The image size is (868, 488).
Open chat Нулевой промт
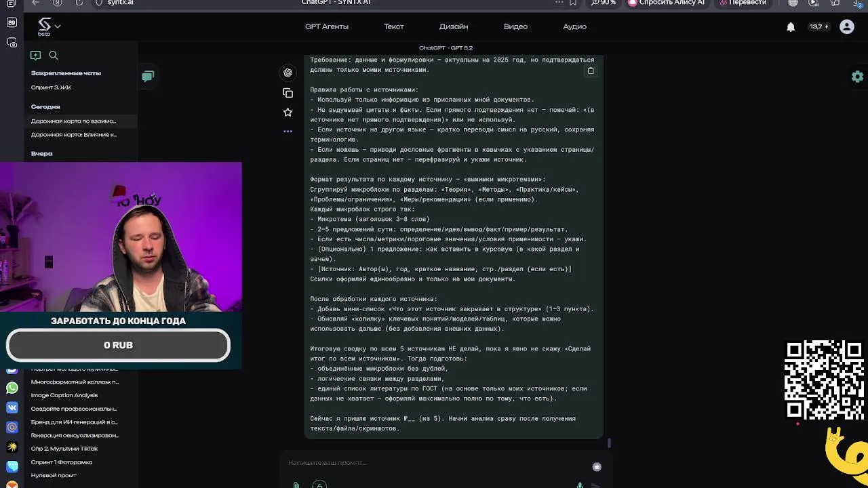pos(54,475)
